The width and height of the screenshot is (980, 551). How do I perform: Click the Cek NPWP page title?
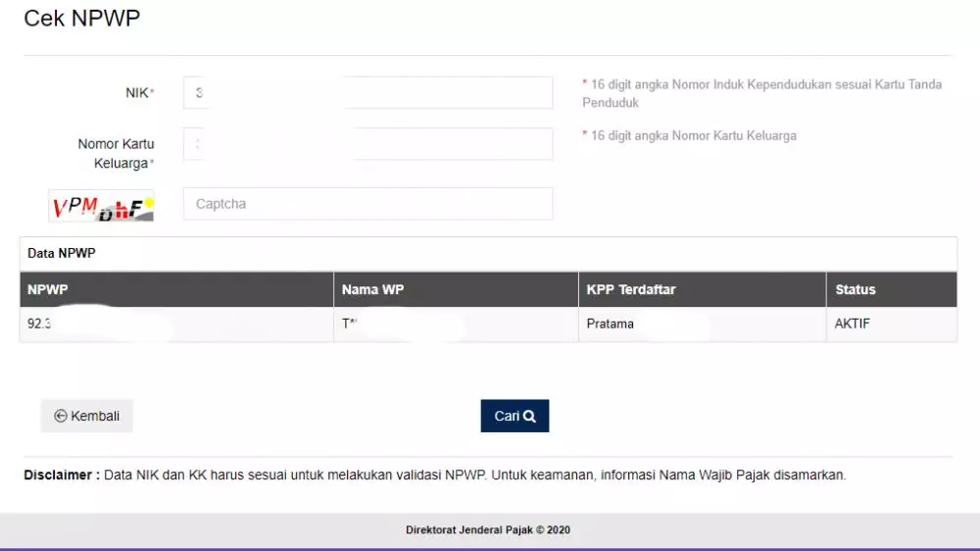pyautogui.click(x=81, y=19)
